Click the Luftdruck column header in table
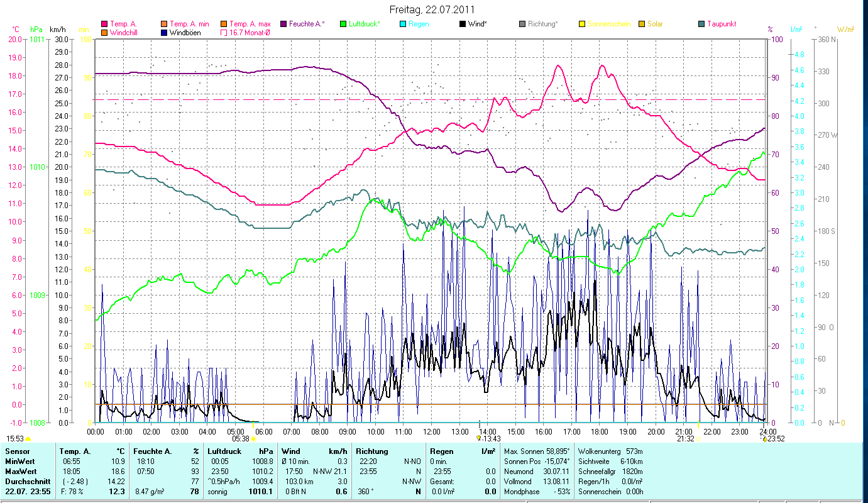The height and width of the screenshot is (503, 868). tap(223, 451)
